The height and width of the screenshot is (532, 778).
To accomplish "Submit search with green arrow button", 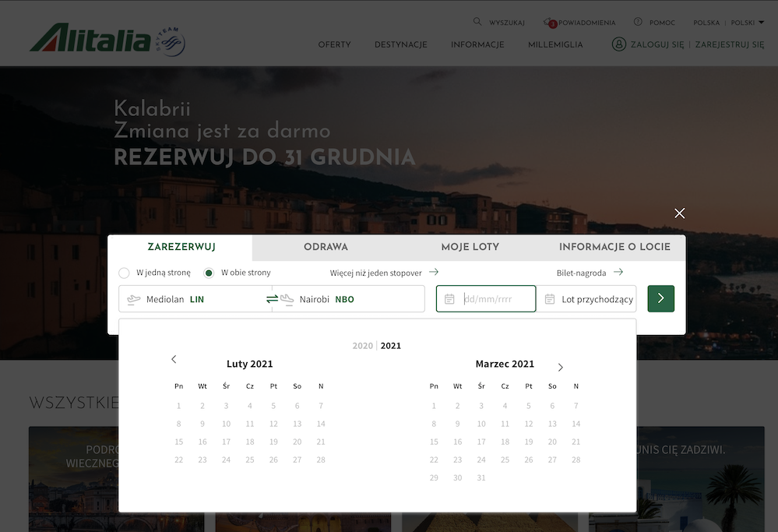I will (x=660, y=298).
